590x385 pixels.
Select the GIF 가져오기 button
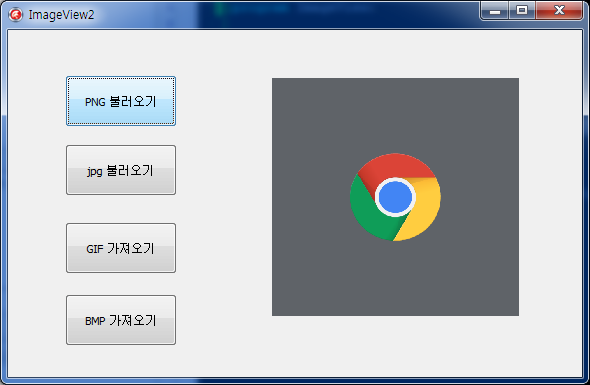(121, 248)
